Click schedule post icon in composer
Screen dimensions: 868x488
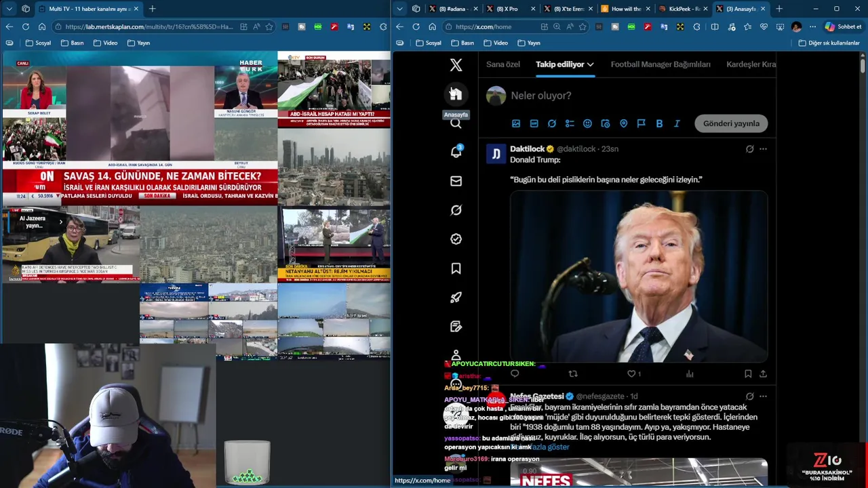coord(606,123)
